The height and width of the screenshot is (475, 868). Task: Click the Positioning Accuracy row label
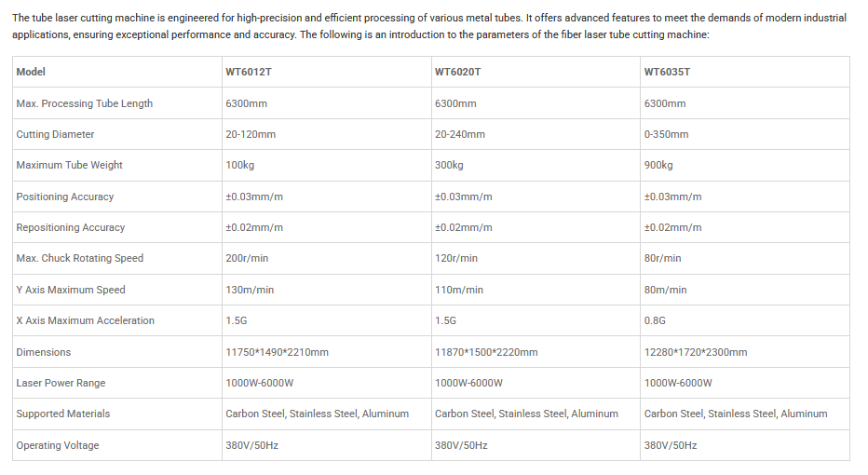64,197
